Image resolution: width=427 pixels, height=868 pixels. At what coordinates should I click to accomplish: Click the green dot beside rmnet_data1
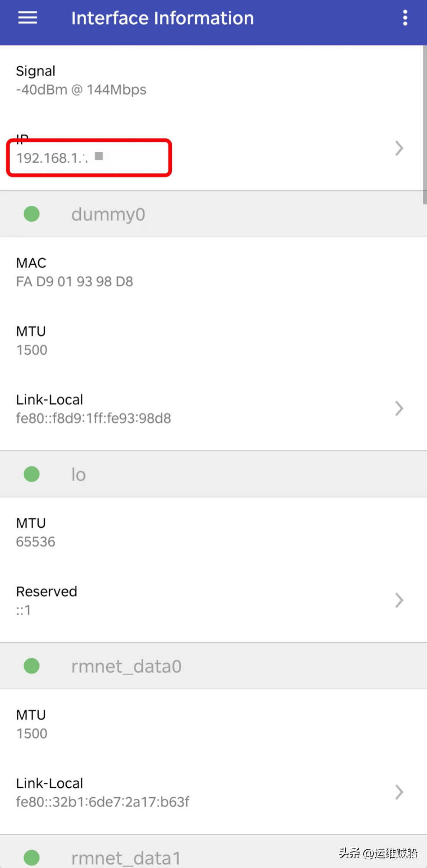click(32, 857)
